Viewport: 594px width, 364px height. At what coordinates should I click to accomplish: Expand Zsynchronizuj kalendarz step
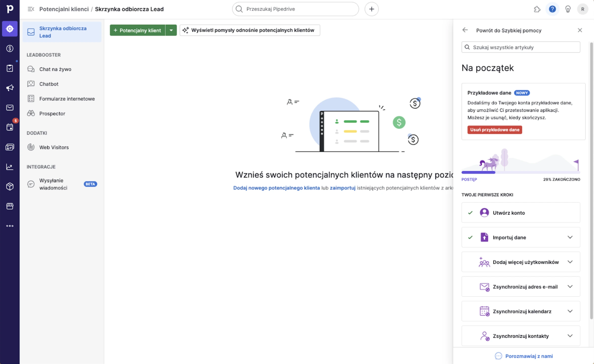(570, 311)
